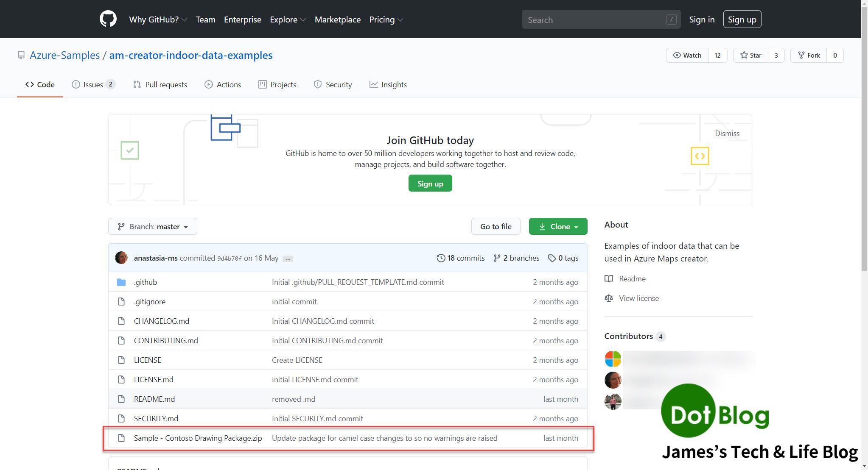The width and height of the screenshot is (868, 470).
Task: Click the tags icon with 0 tags
Action: click(x=552, y=258)
